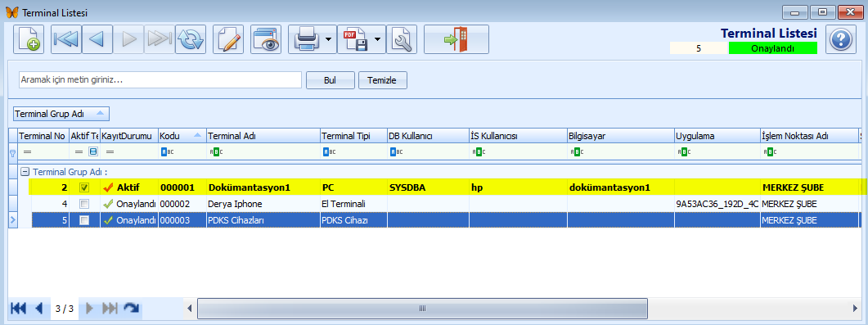The width and height of the screenshot is (868, 325).
Task: Sort by Terminal Adı column header
Action: (x=263, y=136)
